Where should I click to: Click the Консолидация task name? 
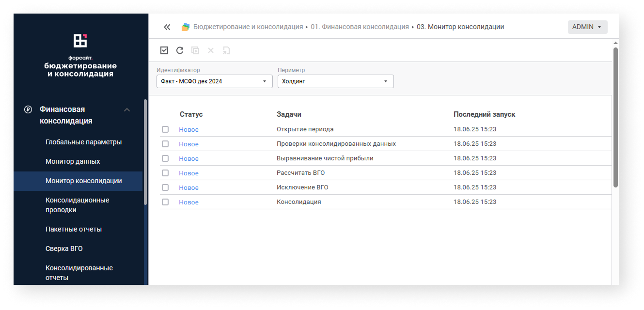298,202
